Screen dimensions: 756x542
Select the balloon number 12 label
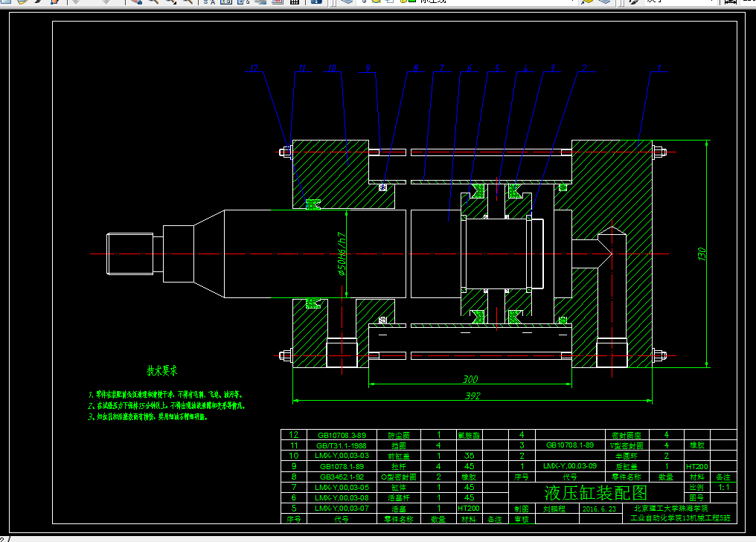[x=254, y=68]
